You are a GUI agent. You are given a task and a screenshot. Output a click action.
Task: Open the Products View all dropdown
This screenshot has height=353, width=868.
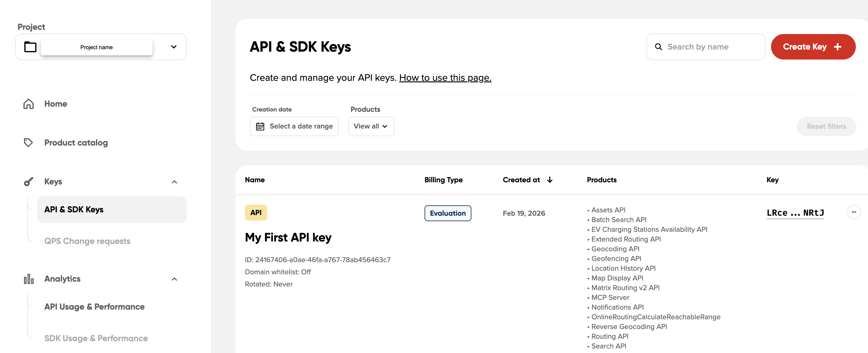click(x=371, y=126)
